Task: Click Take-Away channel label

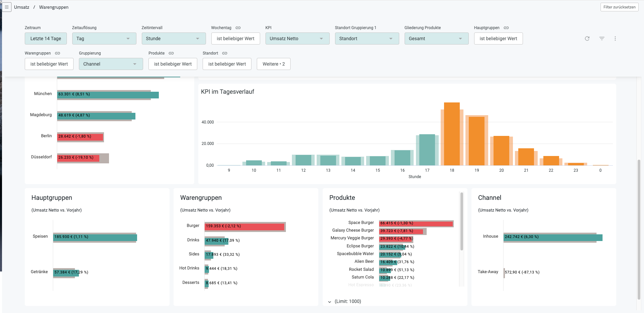Action: 488,272
